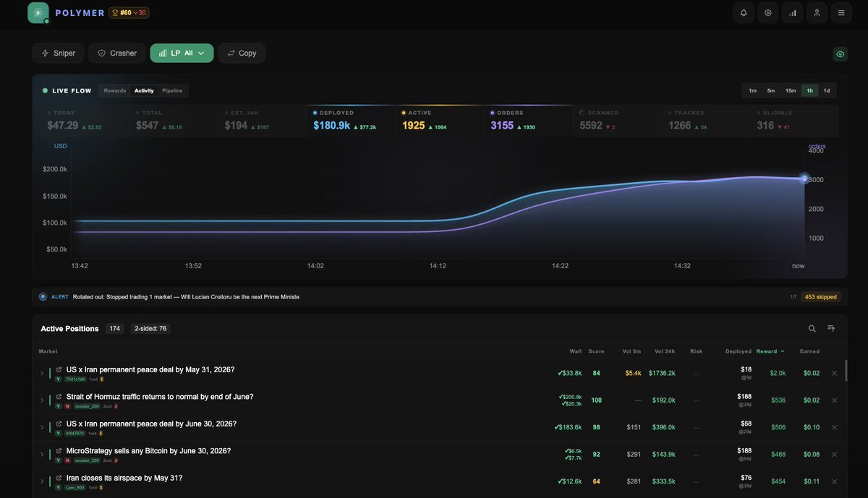Open external link for US x Iran June 30 market
Image resolution: width=868 pixels, height=498 pixels.
pos(59,424)
